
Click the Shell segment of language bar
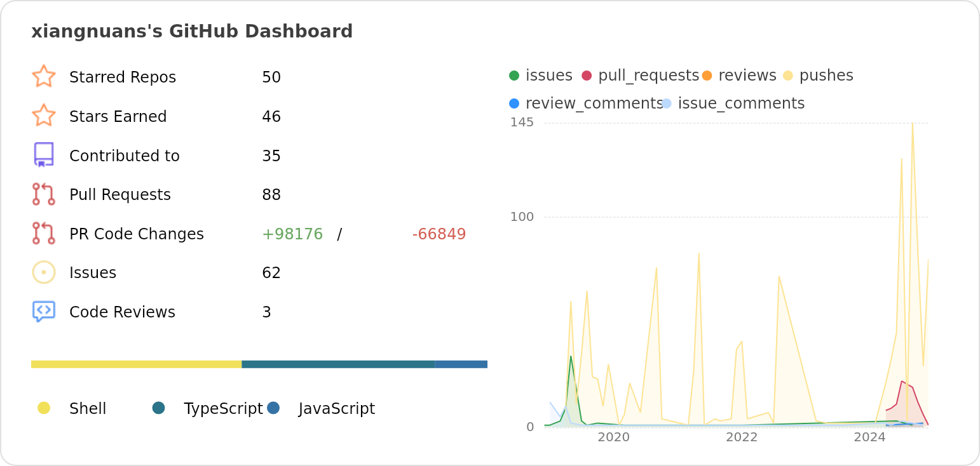136,364
